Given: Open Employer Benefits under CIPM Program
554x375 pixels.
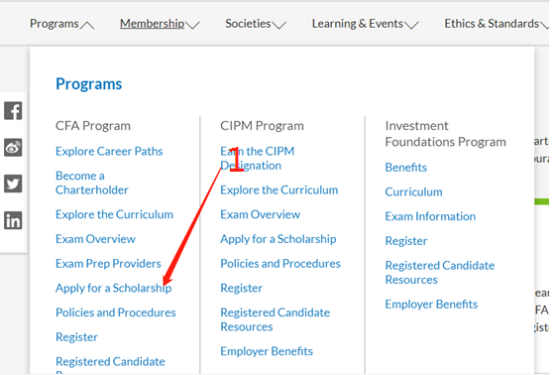Looking at the screenshot, I should coord(266,351).
